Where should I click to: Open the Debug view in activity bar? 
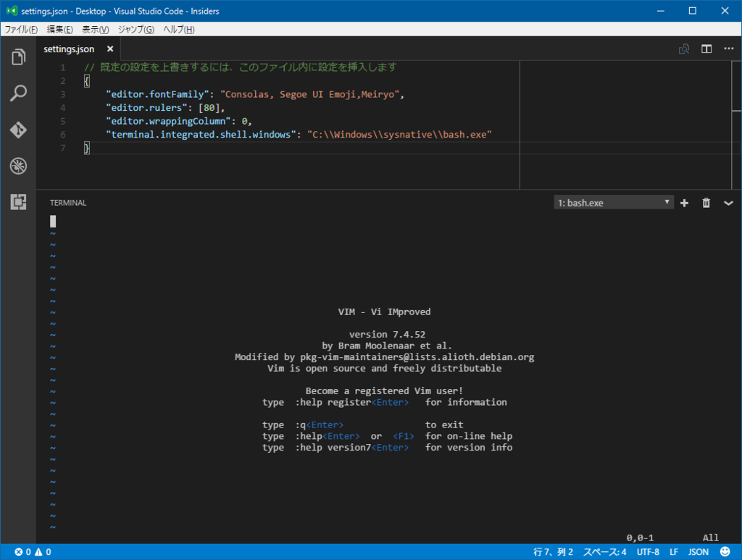pyautogui.click(x=18, y=166)
